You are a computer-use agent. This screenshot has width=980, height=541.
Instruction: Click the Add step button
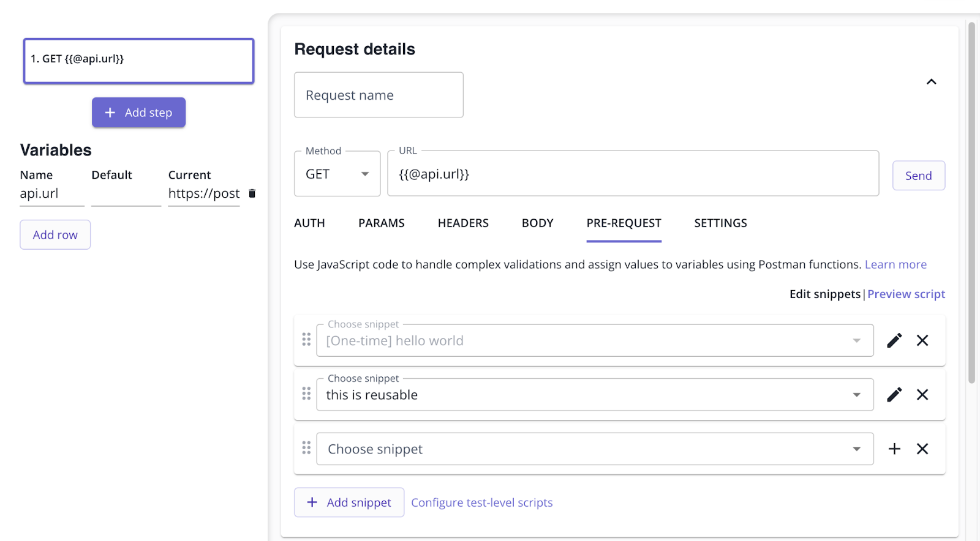click(138, 113)
